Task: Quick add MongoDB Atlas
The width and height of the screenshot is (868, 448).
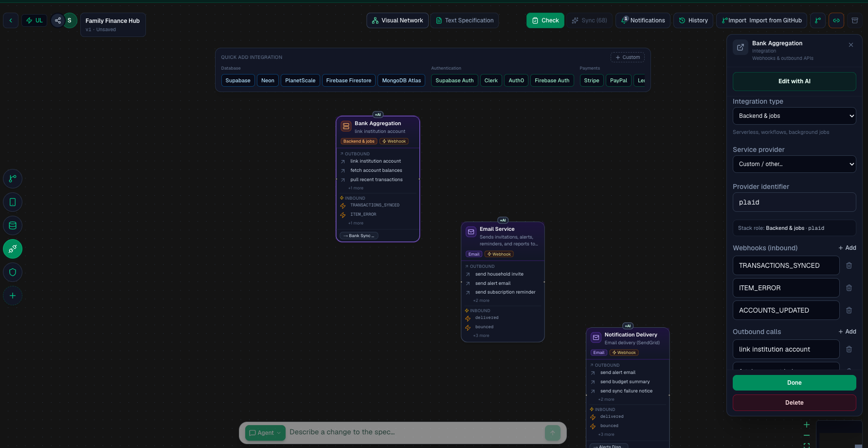Action: coord(401,80)
